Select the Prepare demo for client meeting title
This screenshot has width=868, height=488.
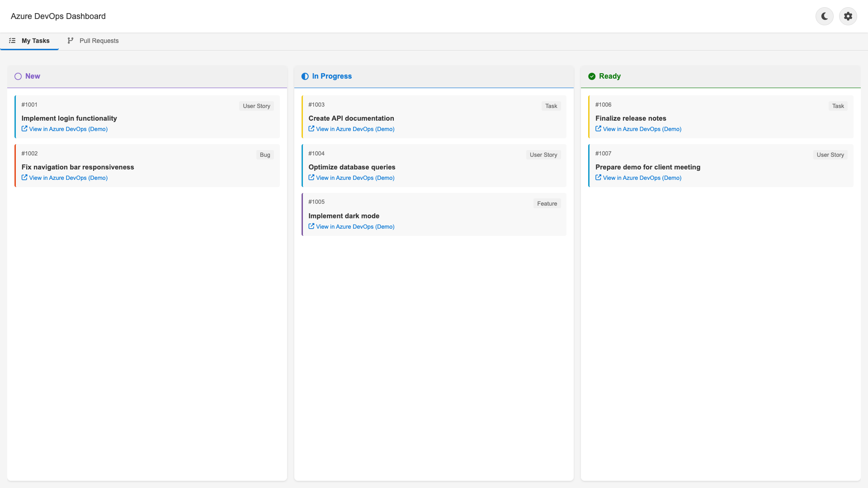(648, 167)
